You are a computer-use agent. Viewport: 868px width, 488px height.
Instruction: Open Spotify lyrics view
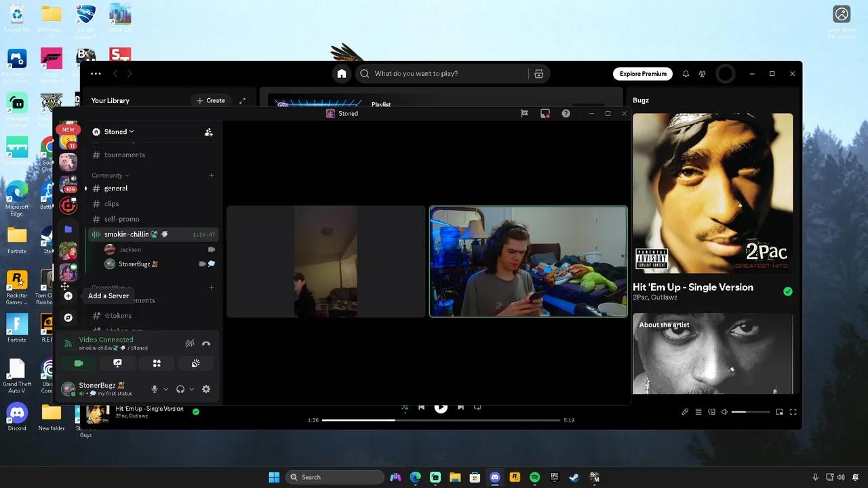pos(685,411)
